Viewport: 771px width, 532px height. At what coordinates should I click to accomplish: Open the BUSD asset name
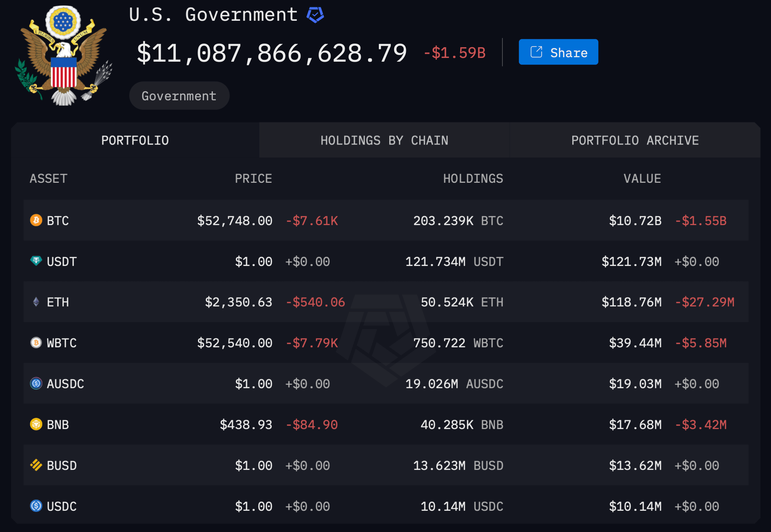point(62,466)
